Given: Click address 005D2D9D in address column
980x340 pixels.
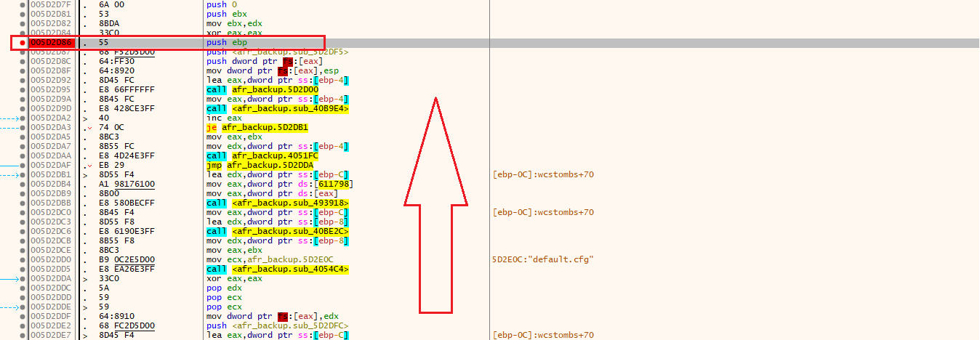Looking at the screenshot, I should pos(51,109).
